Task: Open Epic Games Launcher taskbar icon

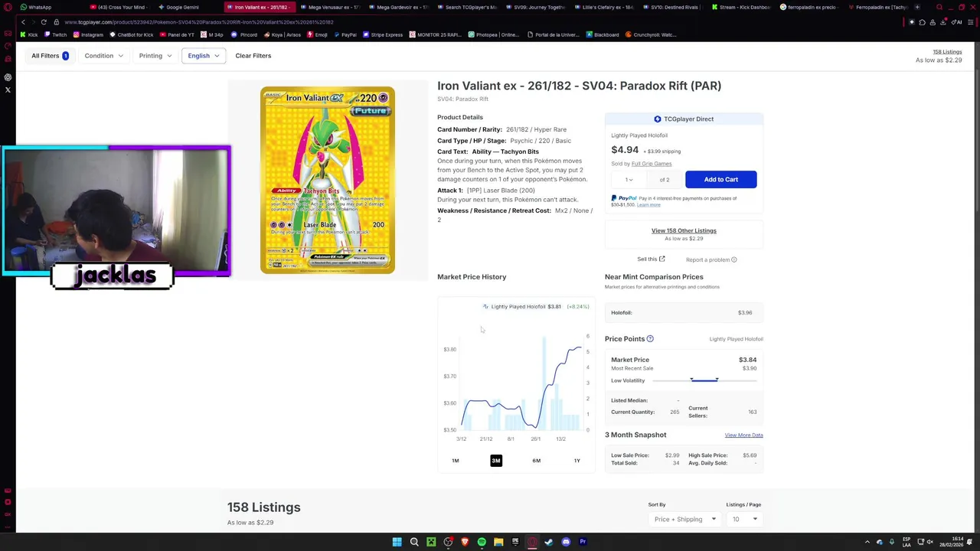Action: [515, 542]
